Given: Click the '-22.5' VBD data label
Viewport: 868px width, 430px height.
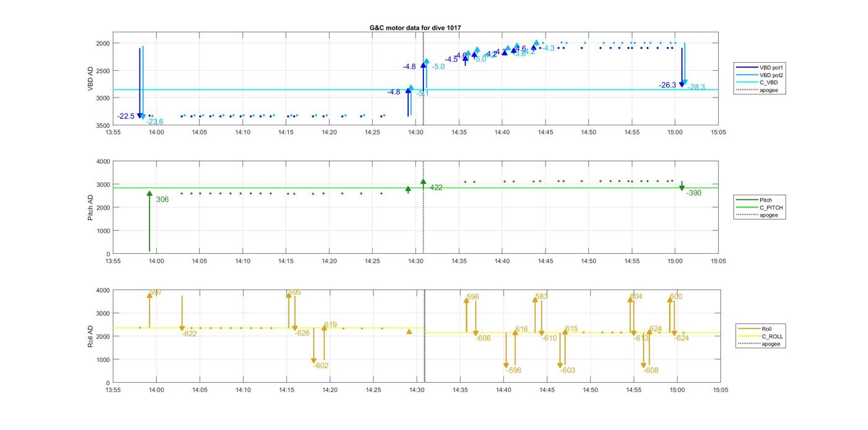Looking at the screenshot, I should click(x=126, y=117).
